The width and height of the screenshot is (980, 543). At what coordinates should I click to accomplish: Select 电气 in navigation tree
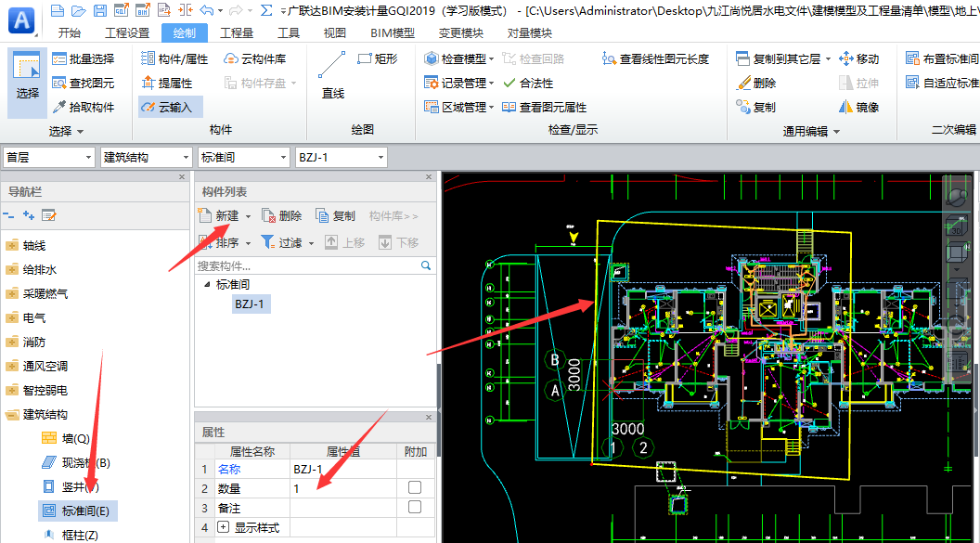33,318
